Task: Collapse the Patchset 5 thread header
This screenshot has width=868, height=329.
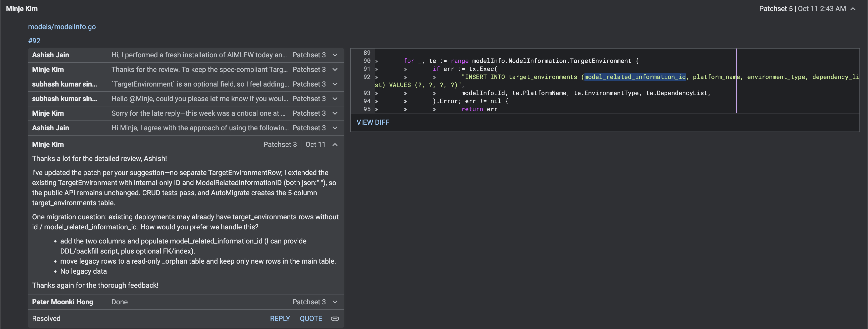Action: click(853, 9)
